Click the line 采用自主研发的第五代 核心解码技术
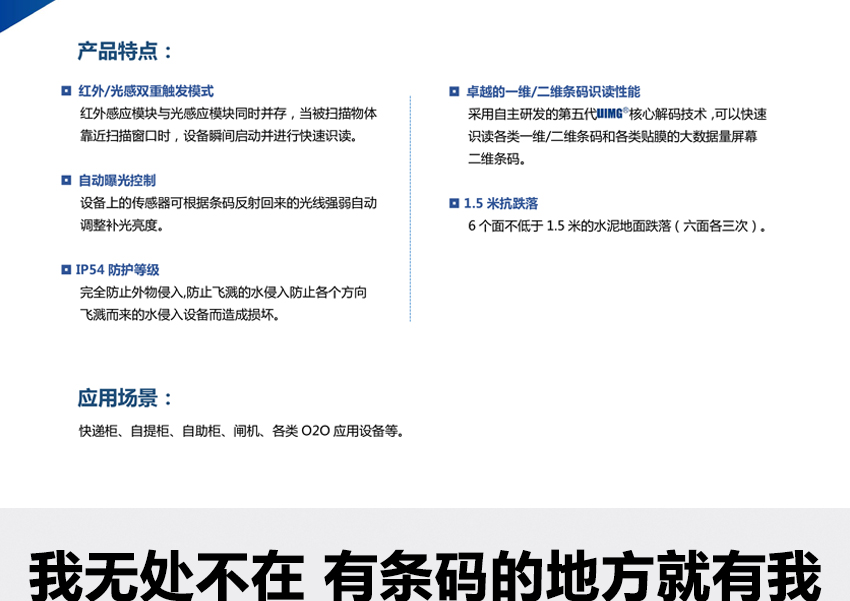850x601 pixels. point(617,114)
